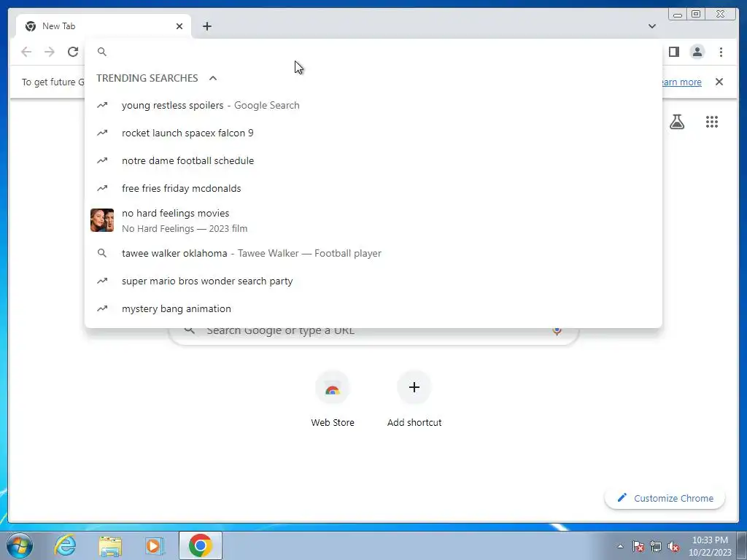Open Windows Explorer from the taskbar

(x=110, y=545)
